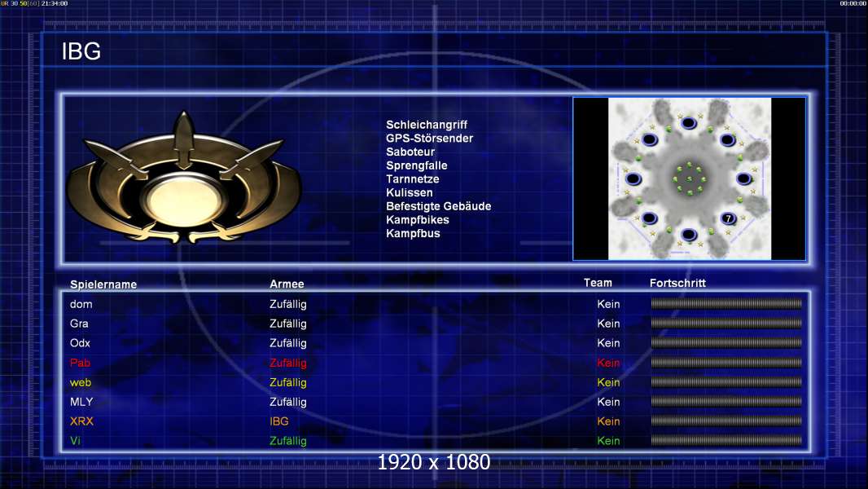Select the Befestigte Gebäude entry
This screenshot has height=489, width=868.
438,206
